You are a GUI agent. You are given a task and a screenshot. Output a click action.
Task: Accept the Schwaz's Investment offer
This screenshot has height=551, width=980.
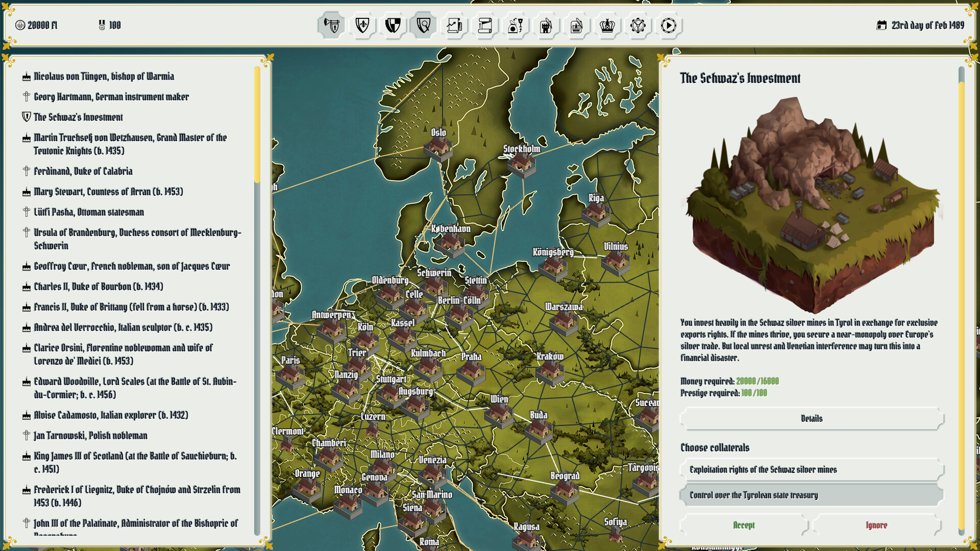[743, 525]
